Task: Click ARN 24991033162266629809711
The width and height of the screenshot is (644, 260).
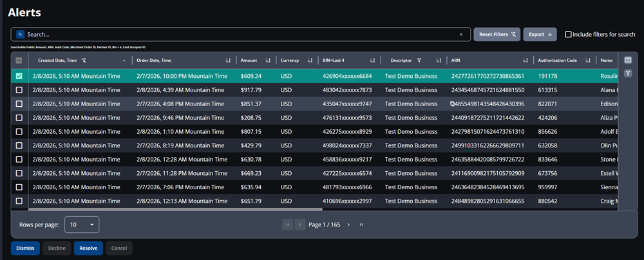Action: (488, 145)
